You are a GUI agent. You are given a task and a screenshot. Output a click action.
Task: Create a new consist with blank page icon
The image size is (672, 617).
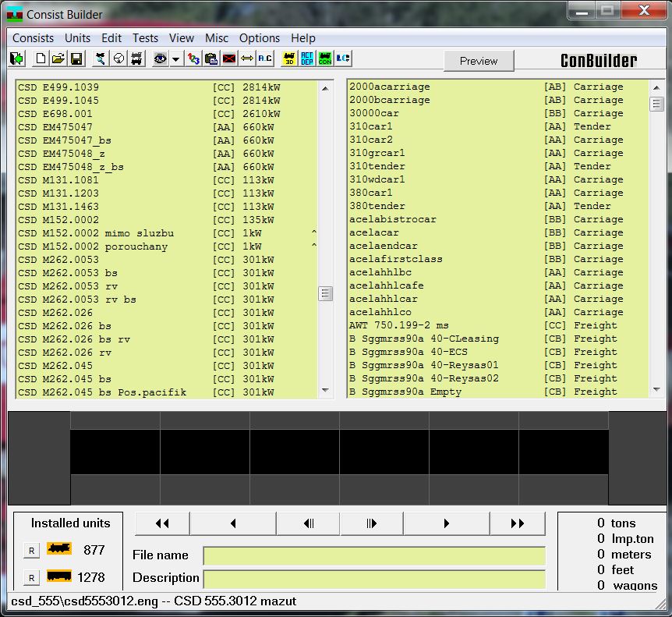[x=39, y=59]
